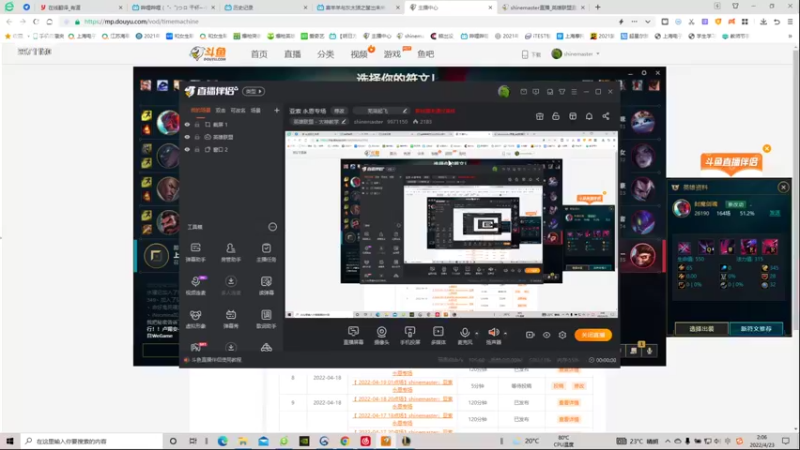Switch to the shinemaster直播 browser tab
The height and width of the screenshot is (450, 800).
(x=542, y=8)
